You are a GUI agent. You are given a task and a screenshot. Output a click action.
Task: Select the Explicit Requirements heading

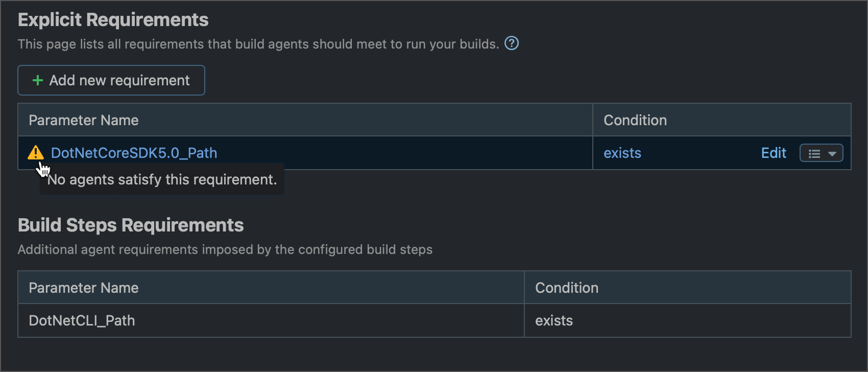pyautogui.click(x=113, y=19)
